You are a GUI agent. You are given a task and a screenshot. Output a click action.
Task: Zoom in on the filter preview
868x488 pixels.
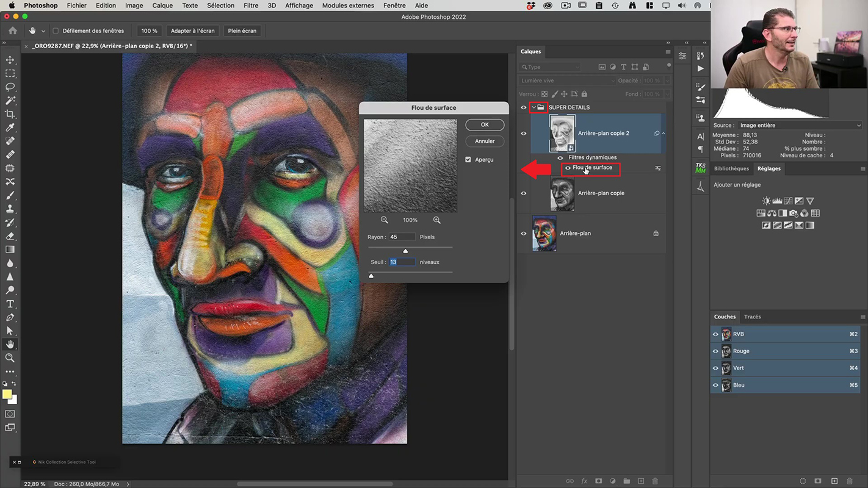tap(437, 220)
